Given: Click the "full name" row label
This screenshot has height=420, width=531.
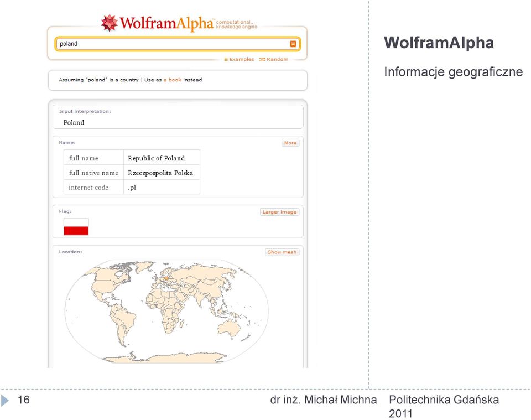Looking at the screenshot, I should point(84,158).
